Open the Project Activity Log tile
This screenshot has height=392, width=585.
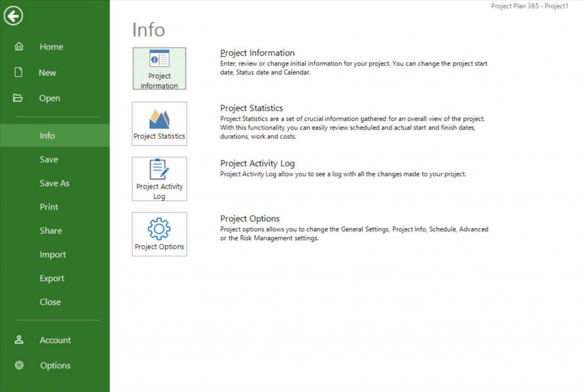(159, 179)
